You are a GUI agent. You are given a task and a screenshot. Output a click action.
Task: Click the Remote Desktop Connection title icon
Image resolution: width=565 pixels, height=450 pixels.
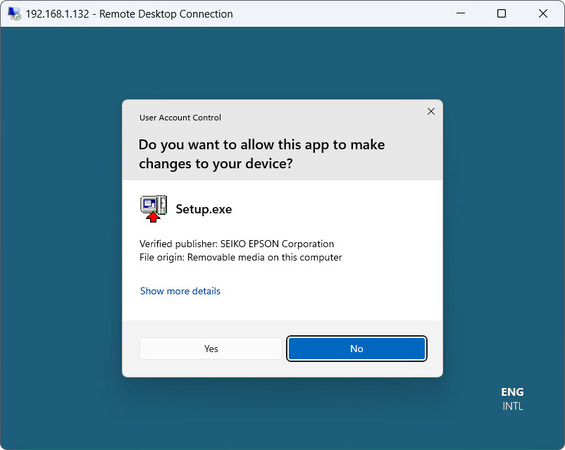[14, 14]
